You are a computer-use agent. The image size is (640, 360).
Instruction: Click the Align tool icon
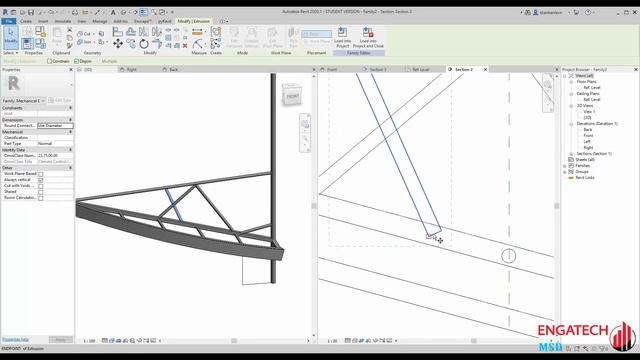(x=118, y=31)
